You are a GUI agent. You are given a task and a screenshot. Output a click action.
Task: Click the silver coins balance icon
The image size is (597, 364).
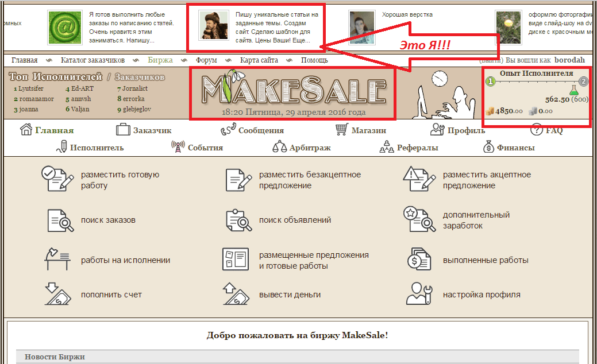click(533, 111)
